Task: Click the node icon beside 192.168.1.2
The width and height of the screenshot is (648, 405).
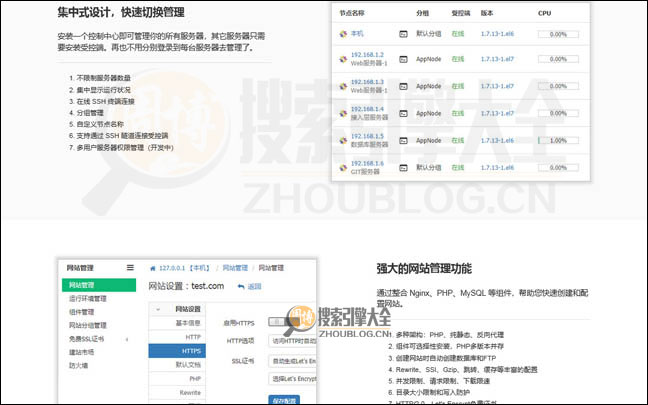Action: (343, 59)
